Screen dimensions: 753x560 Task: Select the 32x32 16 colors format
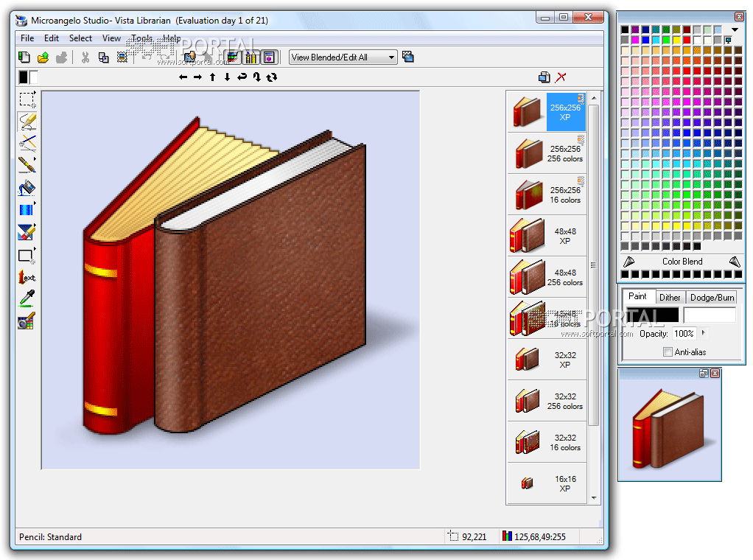pos(547,442)
